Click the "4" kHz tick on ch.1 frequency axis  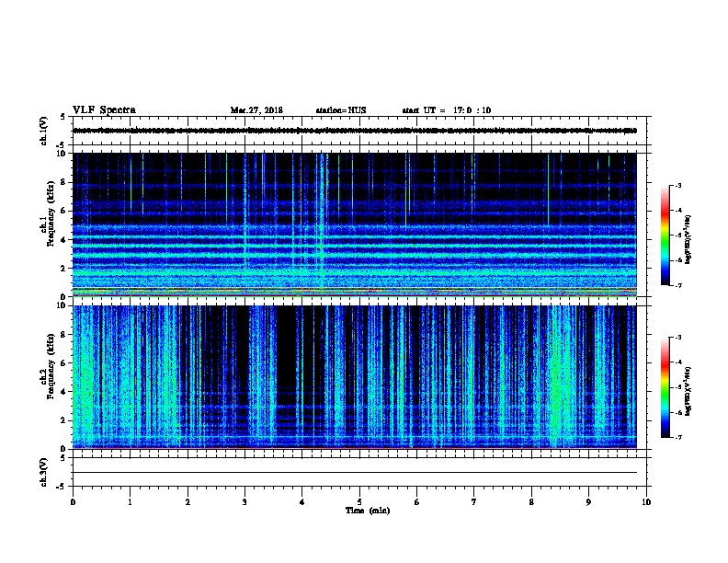[x=64, y=240]
